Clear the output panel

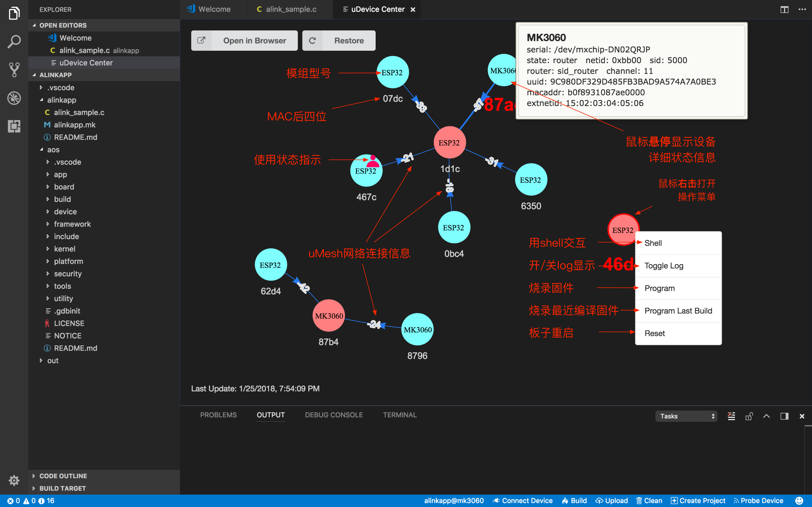(x=731, y=416)
